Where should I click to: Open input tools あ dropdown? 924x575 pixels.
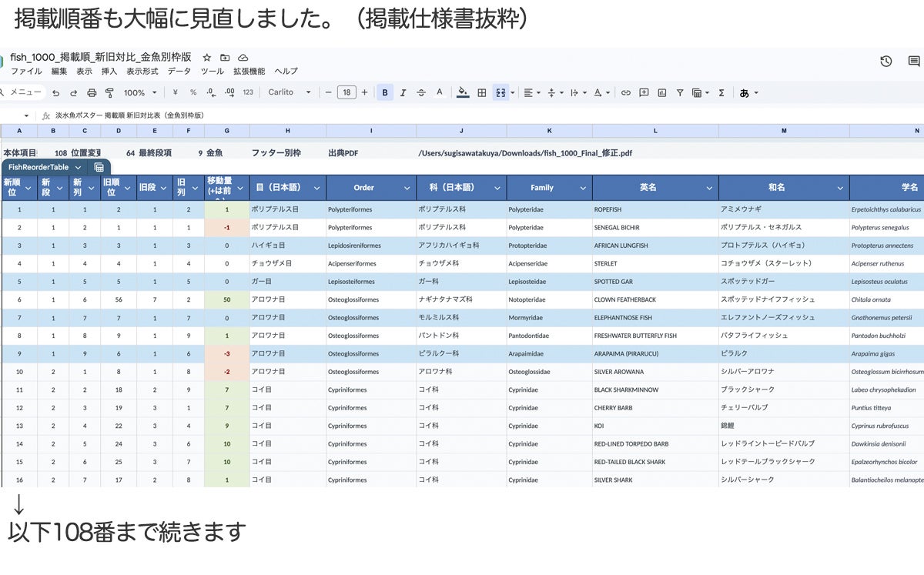pos(748,92)
